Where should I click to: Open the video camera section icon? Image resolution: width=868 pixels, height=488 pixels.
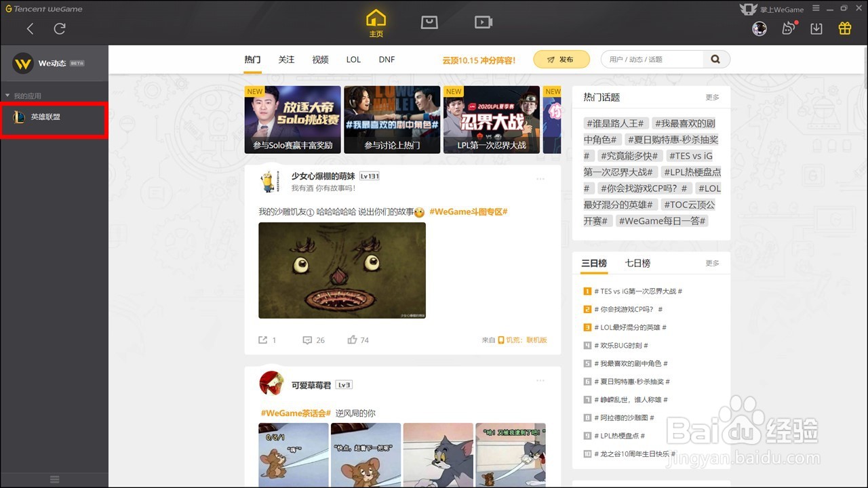click(483, 22)
